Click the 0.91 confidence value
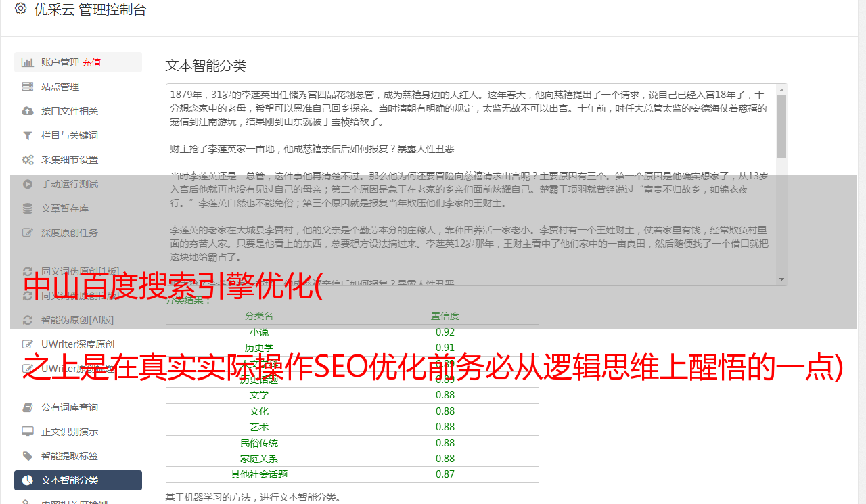 click(x=445, y=348)
